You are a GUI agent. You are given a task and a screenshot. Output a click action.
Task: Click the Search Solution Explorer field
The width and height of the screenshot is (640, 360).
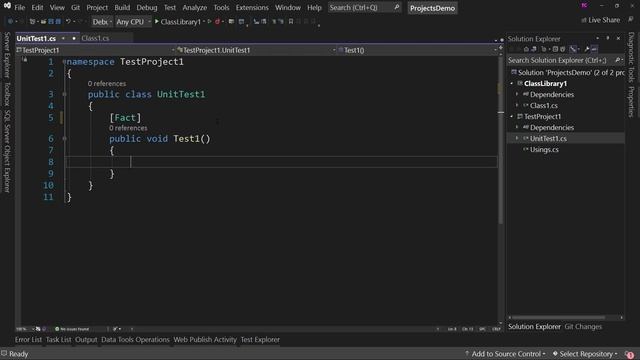(x=565, y=60)
